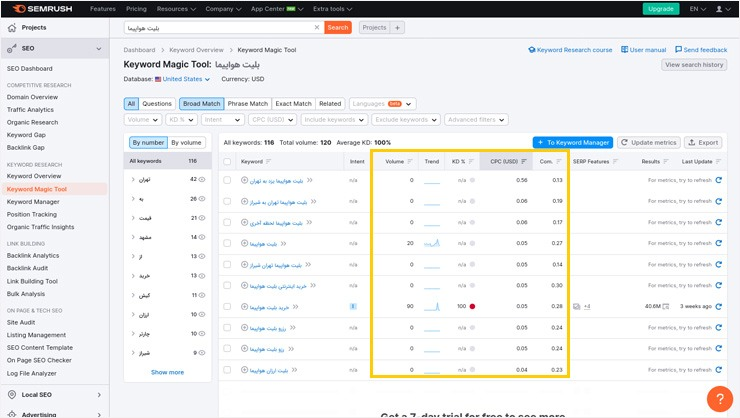Refresh the row with volume 20
This screenshot has height=418, width=740.
point(718,243)
